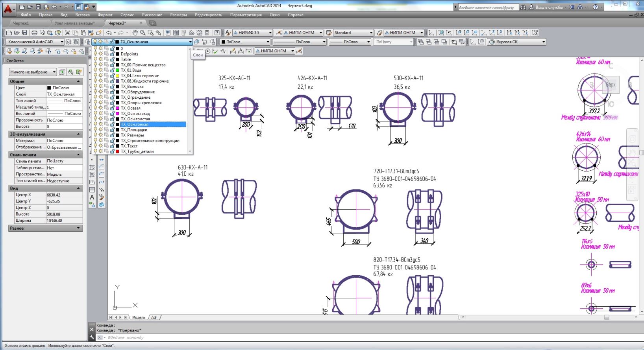Click the AutoCAD application menu logo
The height and width of the screenshot is (350, 644).
click(8, 9)
